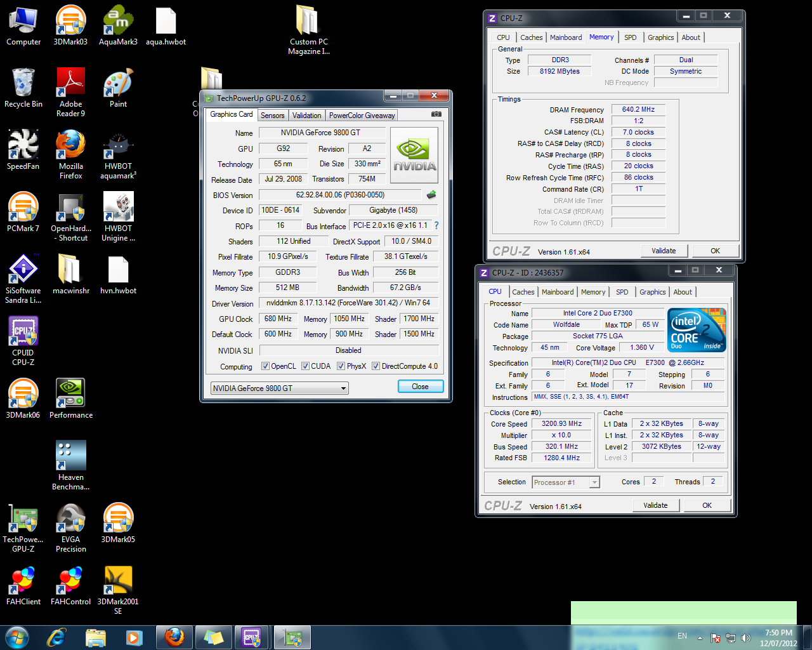Open Caches tab in CPU-Z ID window
Image resolution: width=812 pixels, height=650 pixels.
point(523,292)
